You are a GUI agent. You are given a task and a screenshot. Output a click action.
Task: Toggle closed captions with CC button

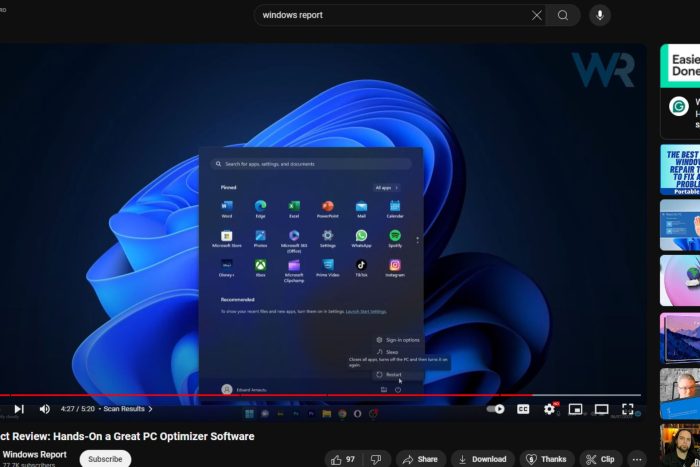click(523, 409)
